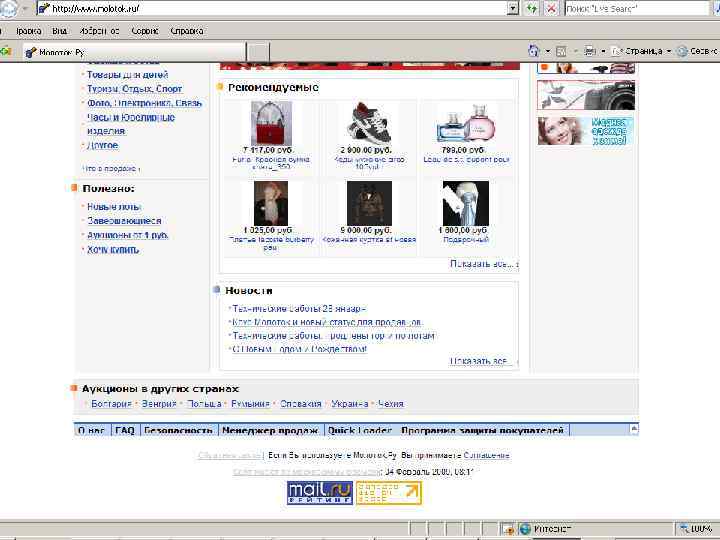Open the 1 025,00 руб. dress thumbnail
The image size is (720, 540).
point(271,203)
